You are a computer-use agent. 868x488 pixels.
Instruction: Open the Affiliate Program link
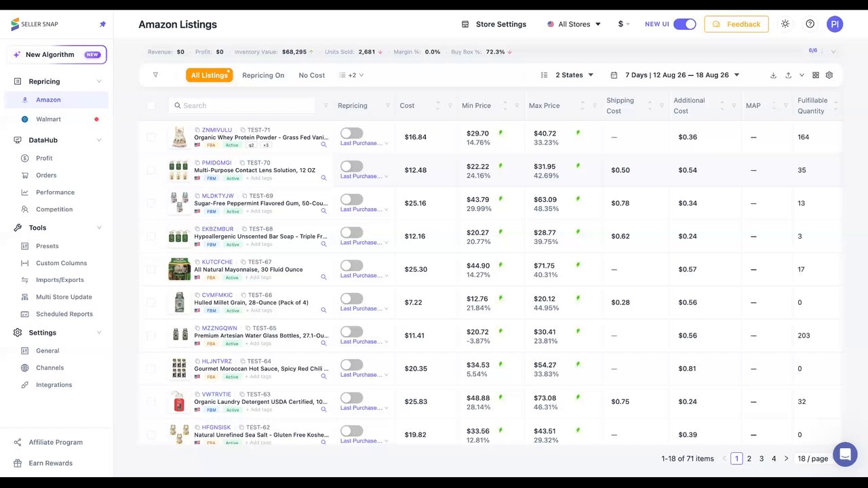(x=56, y=442)
